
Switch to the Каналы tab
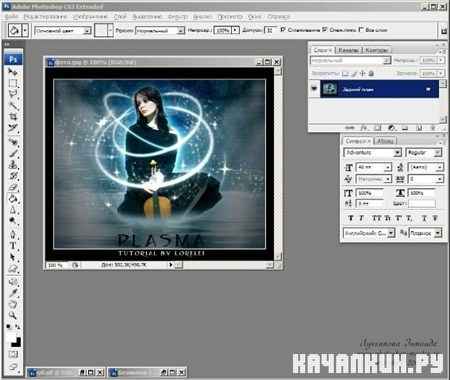point(348,50)
